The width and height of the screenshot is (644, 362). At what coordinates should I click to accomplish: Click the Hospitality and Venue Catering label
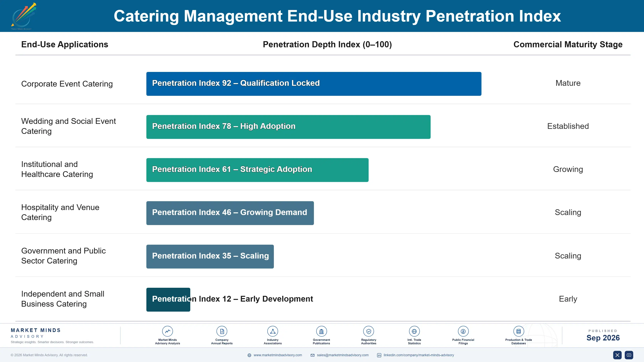coord(60,212)
